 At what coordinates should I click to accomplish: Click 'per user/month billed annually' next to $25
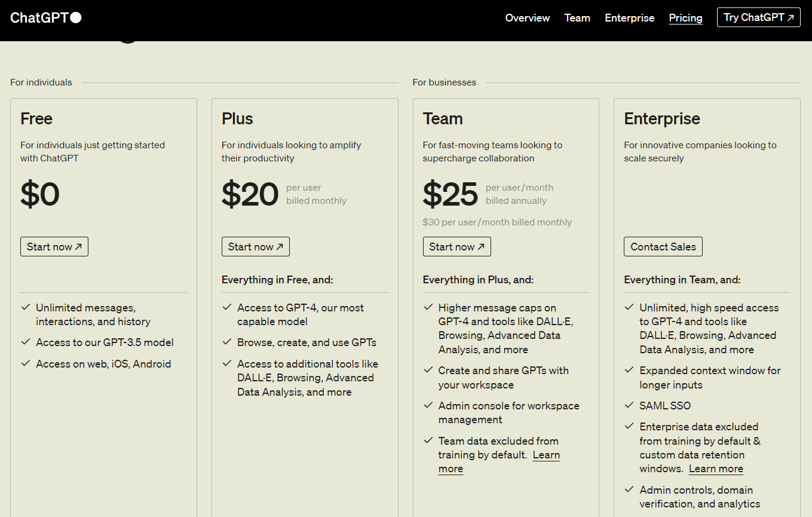pyautogui.click(x=519, y=194)
